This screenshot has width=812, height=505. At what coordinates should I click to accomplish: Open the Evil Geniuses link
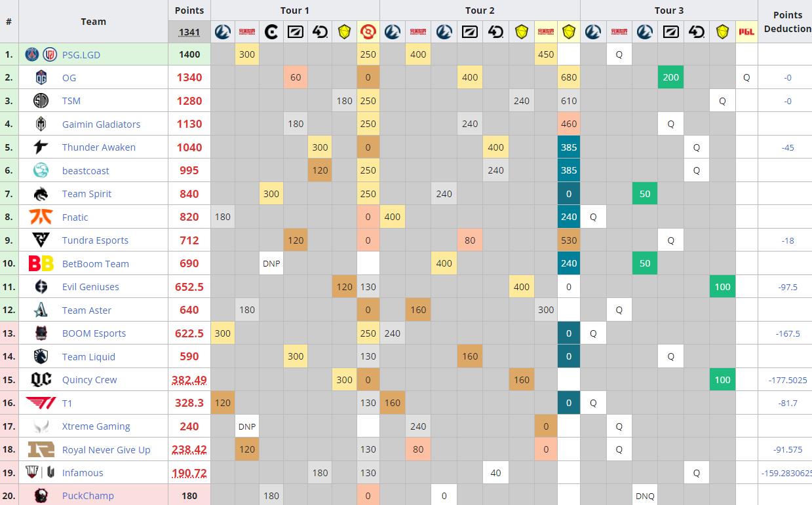[90, 287]
